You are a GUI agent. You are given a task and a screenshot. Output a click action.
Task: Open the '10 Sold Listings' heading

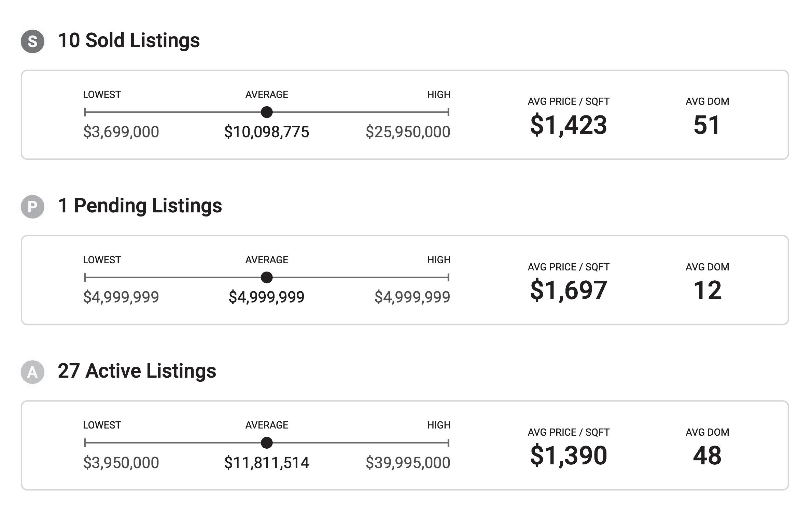pyautogui.click(x=129, y=40)
